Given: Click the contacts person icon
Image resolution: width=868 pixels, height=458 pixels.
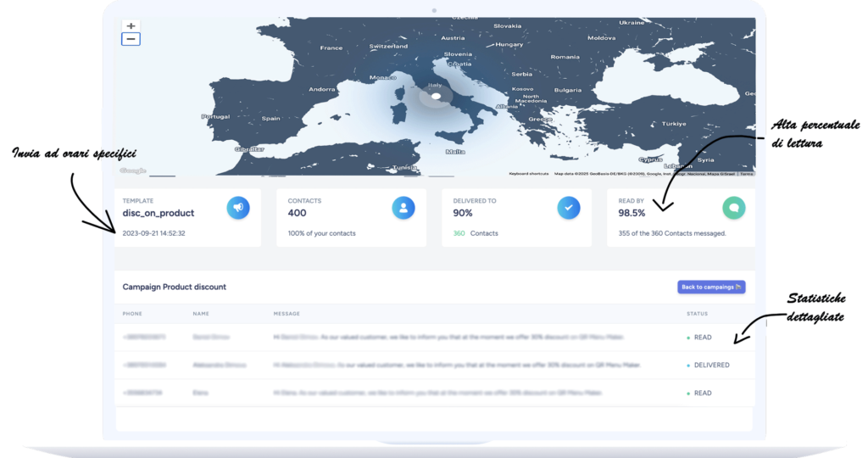Looking at the screenshot, I should [403, 208].
